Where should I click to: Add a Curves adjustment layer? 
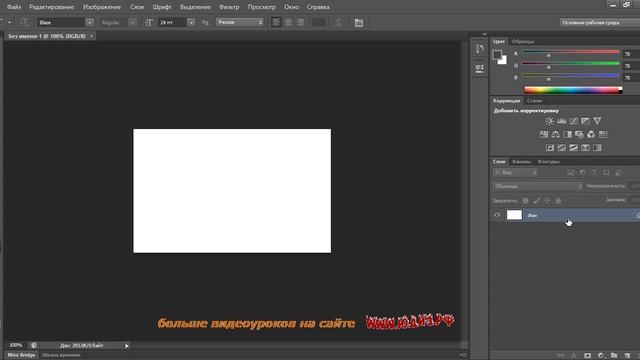[573, 121]
